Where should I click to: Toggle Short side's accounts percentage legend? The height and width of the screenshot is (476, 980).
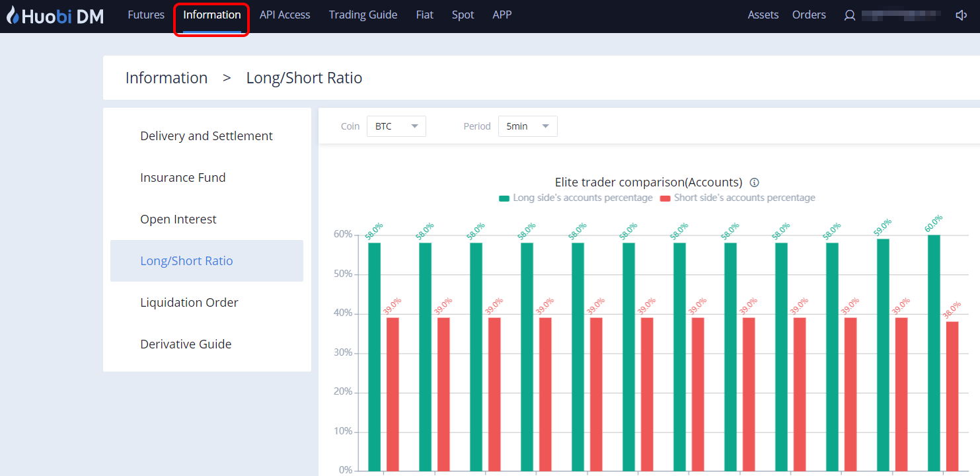[737, 198]
